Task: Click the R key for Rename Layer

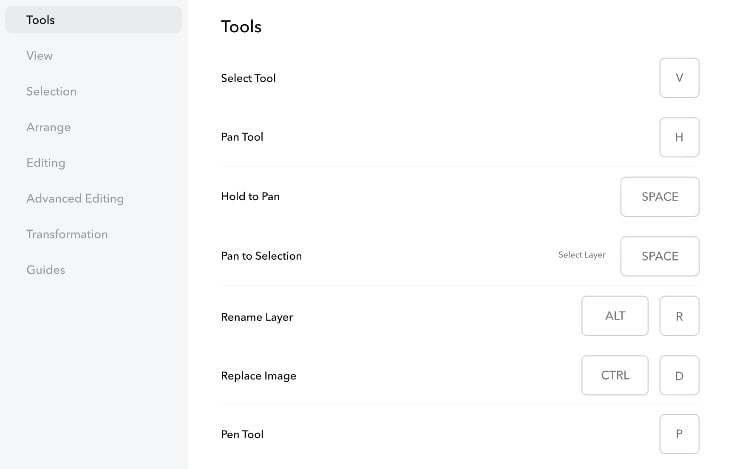Action: click(679, 316)
